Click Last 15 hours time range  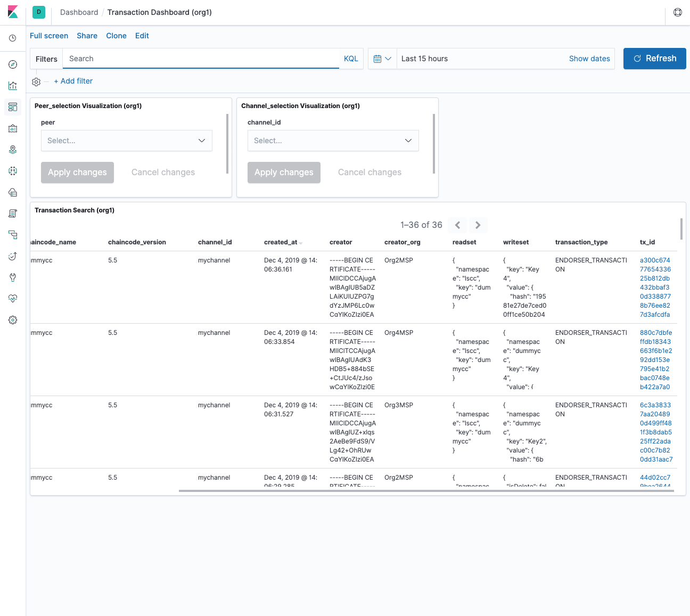click(424, 59)
